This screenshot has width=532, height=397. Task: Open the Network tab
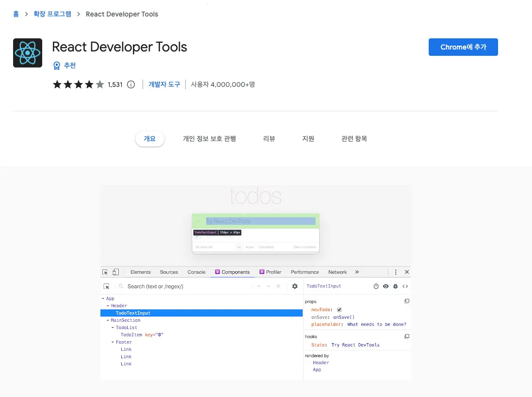click(338, 272)
